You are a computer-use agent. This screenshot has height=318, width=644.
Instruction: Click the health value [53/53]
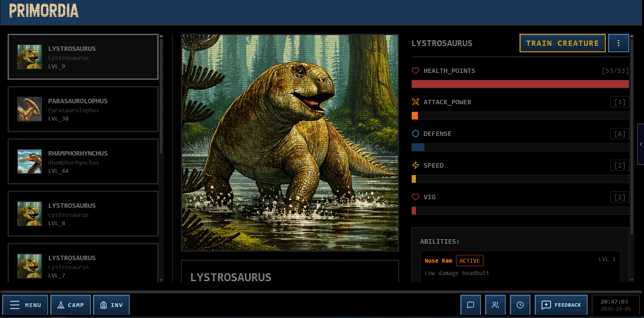[615, 71]
